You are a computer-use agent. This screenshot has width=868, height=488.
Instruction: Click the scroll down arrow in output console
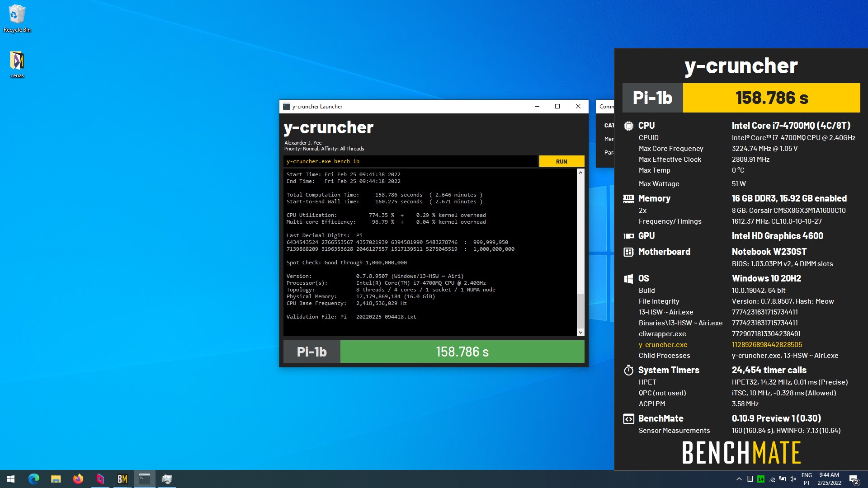point(580,333)
